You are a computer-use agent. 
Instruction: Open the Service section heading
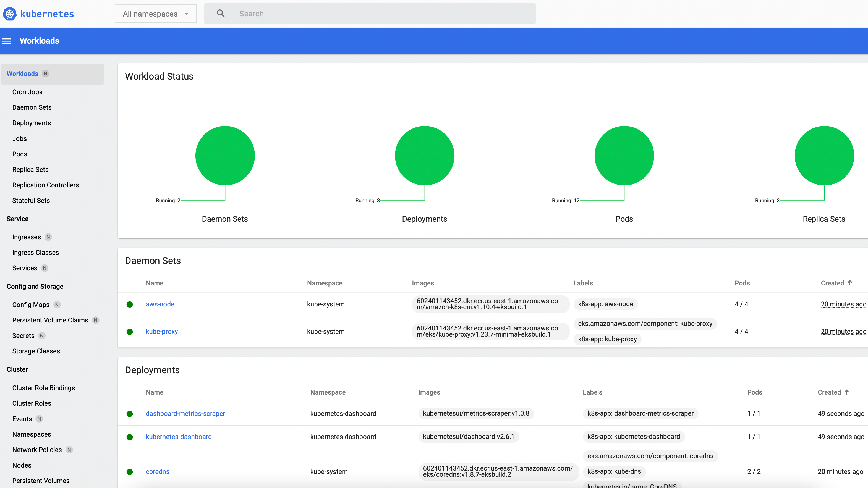(17, 219)
